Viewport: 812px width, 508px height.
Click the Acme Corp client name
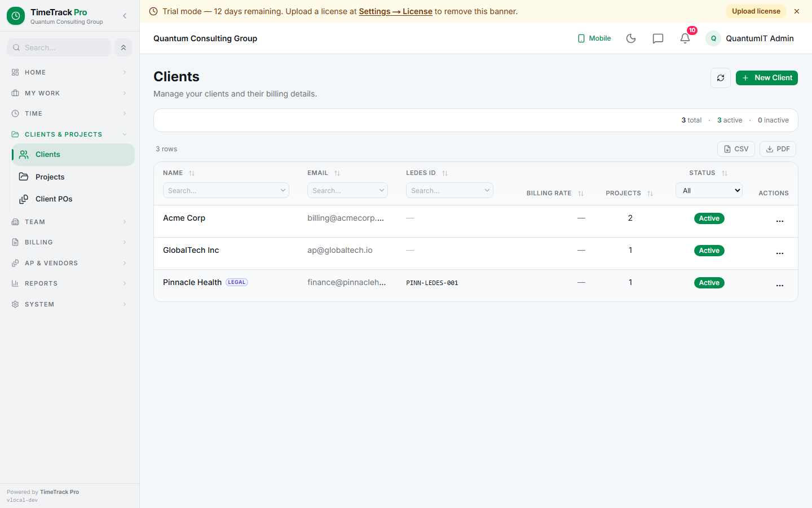(184, 218)
